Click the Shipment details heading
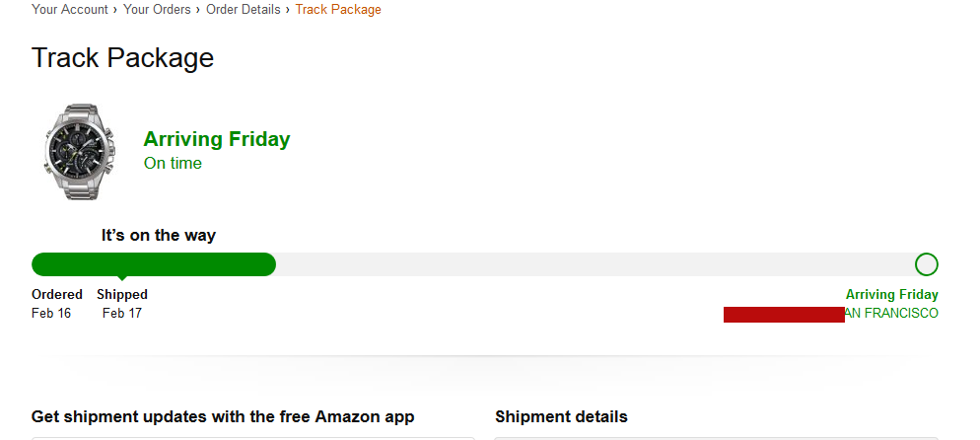This screenshot has height=440, width=980. [561, 417]
